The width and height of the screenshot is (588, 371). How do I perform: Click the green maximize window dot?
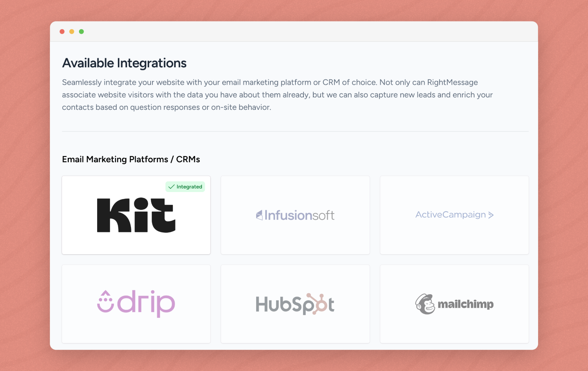pyautogui.click(x=82, y=32)
